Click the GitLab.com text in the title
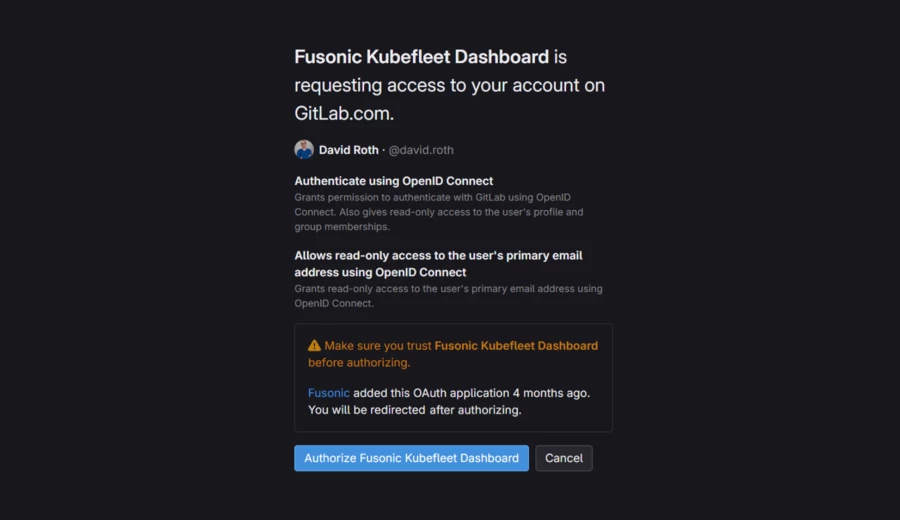 tap(344, 113)
